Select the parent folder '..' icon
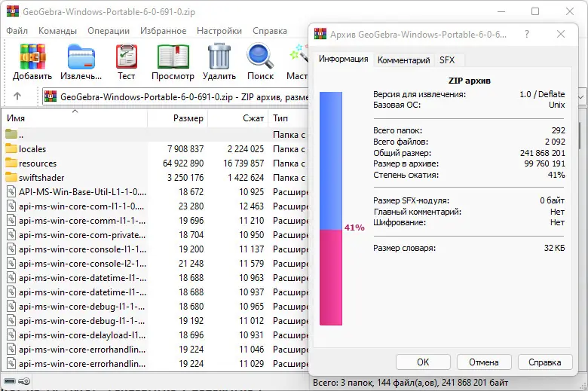The height and width of the screenshot is (391, 588). tap(11, 134)
